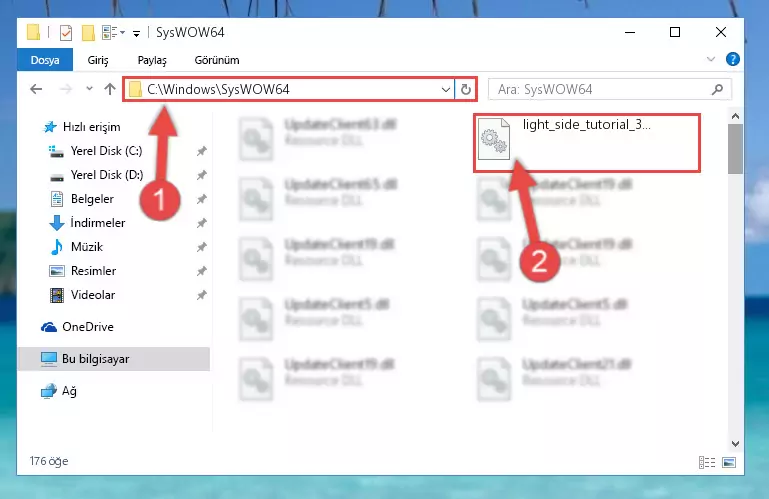Open Help with the blue question icon
This screenshot has height=499, width=769.
tap(733, 59)
